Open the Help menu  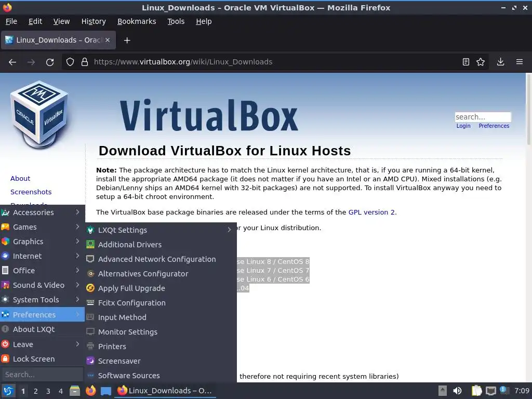point(204,21)
